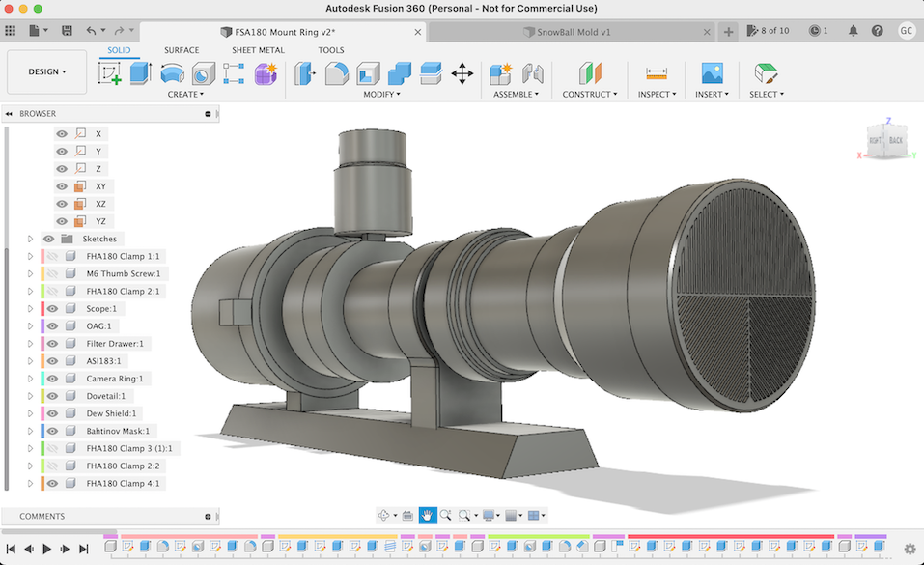Toggle visibility of the Sketches folder
This screenshot has height=565, width=924.
pyautogui.click(x=47, y=239)
